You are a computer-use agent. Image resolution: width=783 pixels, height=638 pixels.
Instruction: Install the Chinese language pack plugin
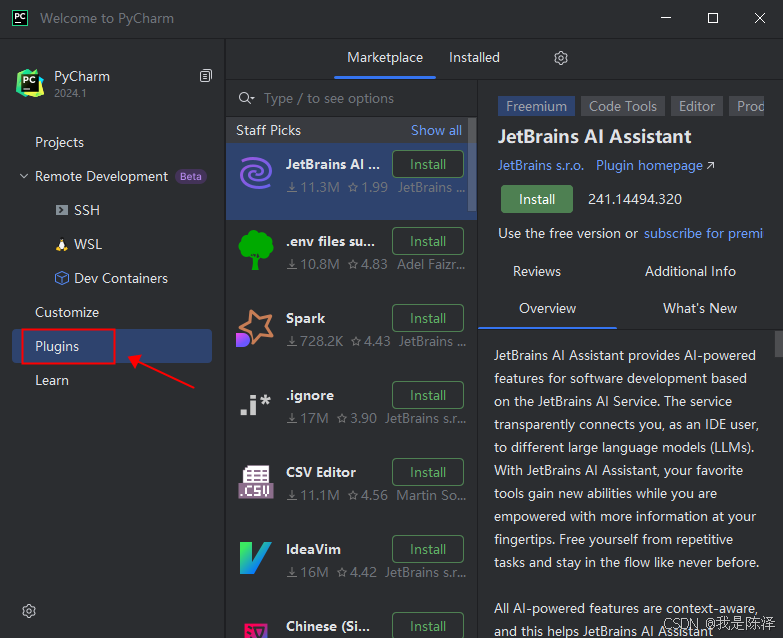tap(428, 626)
